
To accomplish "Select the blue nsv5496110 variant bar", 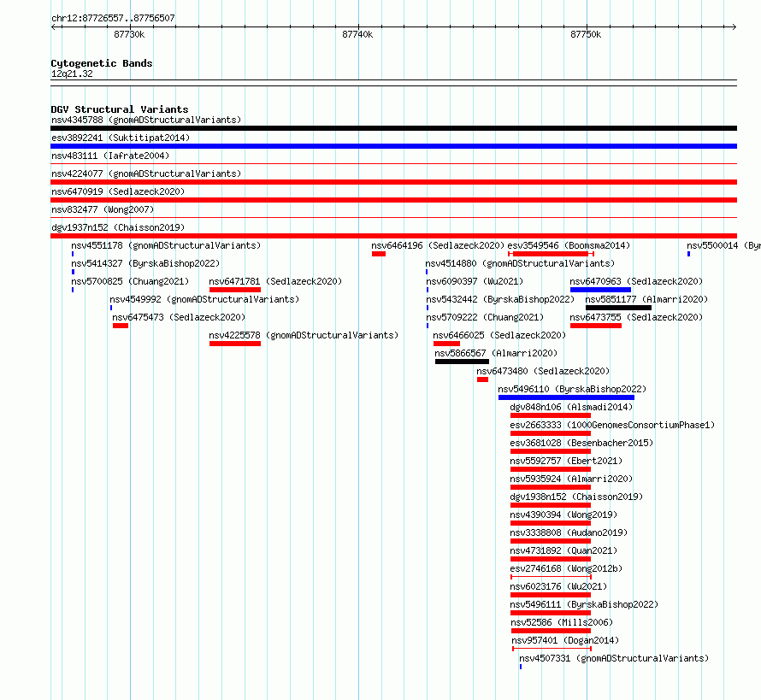I will [566, 397].
